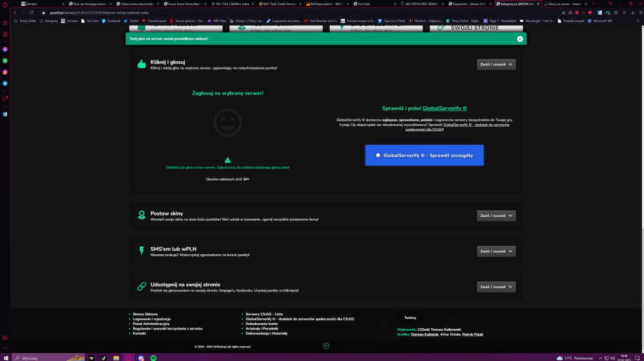Open File Explorer from the taskbar
The image size is (644, 361).
point(116,358)
